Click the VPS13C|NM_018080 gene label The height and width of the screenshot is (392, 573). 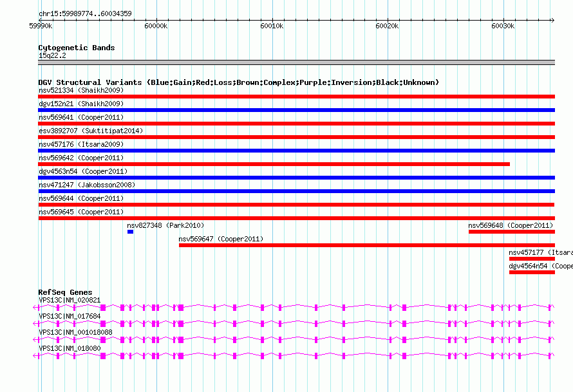70,348
